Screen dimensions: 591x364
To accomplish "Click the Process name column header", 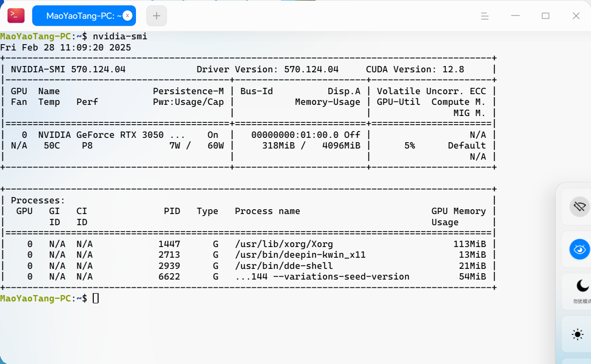I will (268, 211).
